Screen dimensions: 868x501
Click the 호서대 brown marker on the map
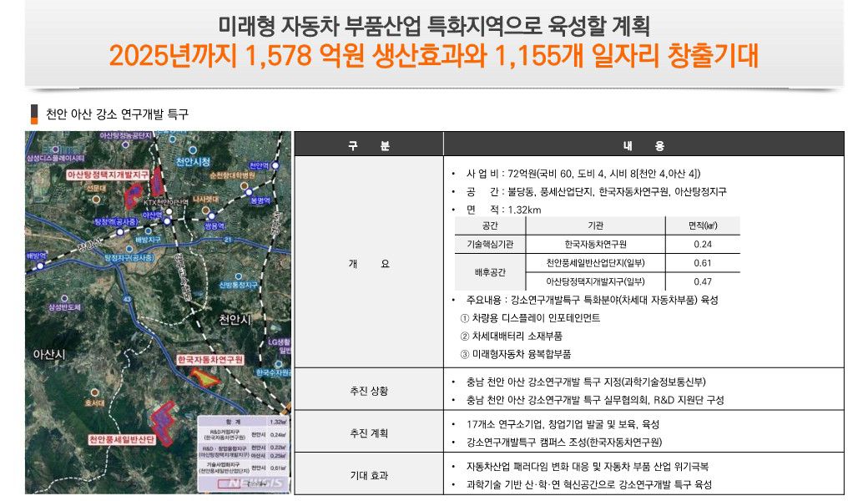point(94,392)
